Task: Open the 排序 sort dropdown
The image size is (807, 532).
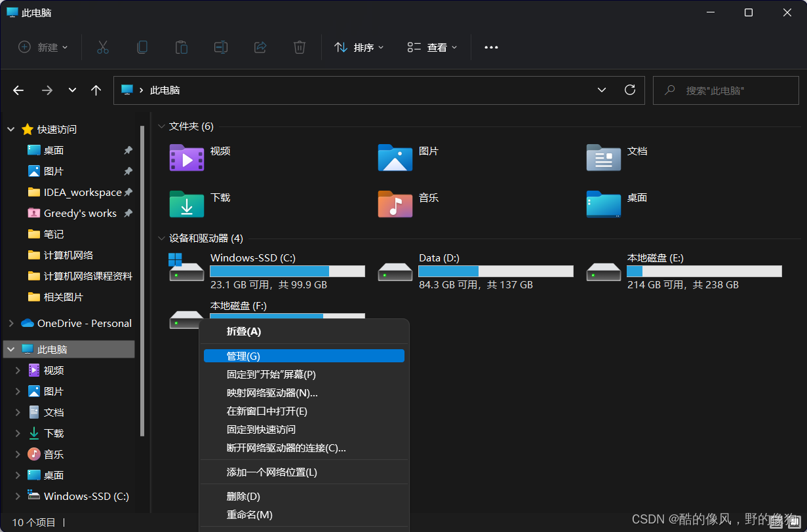Action: click(359, 47)
